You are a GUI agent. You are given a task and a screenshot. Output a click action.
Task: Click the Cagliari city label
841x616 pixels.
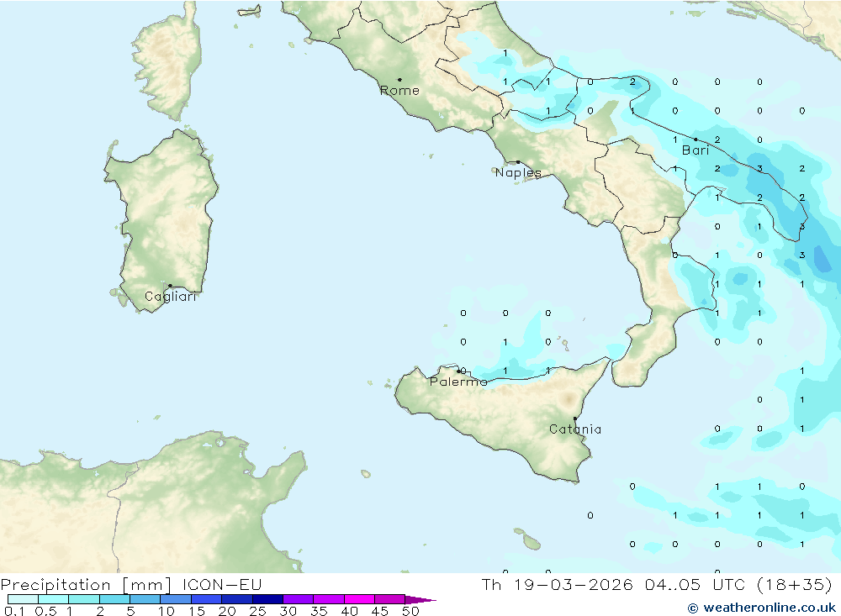pos(171,297)
